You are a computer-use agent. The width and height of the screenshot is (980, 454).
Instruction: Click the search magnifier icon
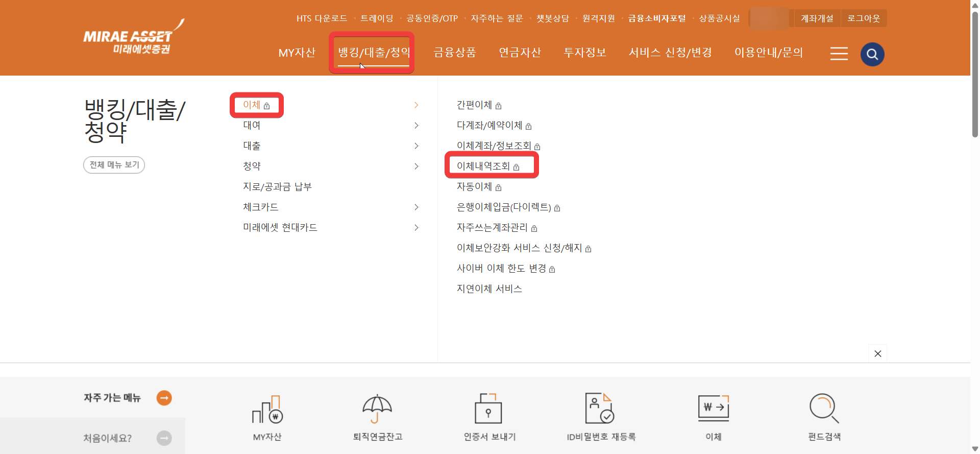tap(872, 54)
